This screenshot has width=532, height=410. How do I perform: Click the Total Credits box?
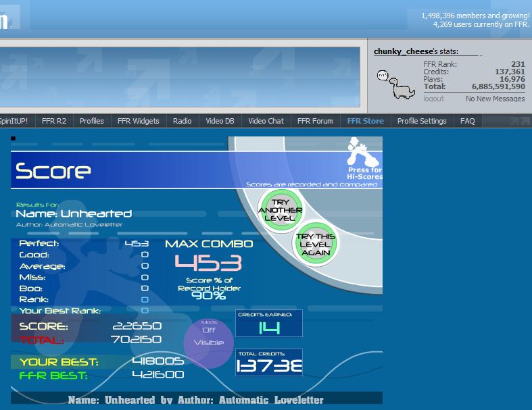269,363
